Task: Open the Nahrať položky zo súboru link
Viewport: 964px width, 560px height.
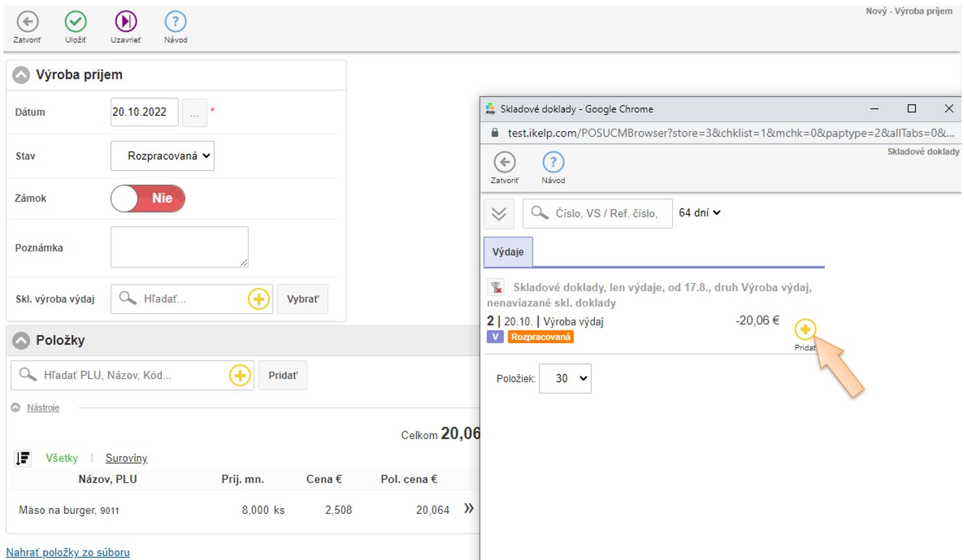Action: click(x=68, y=553)
